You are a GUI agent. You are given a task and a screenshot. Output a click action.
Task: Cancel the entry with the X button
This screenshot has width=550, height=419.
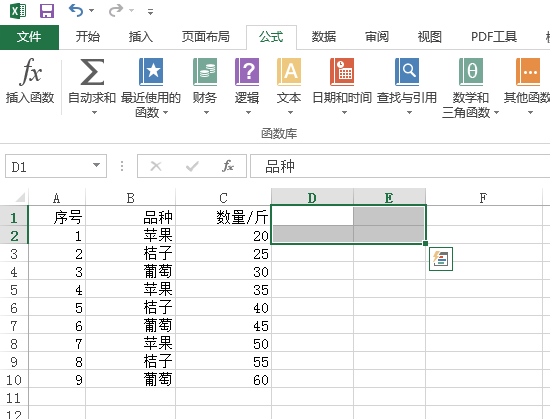pos(156,166)
